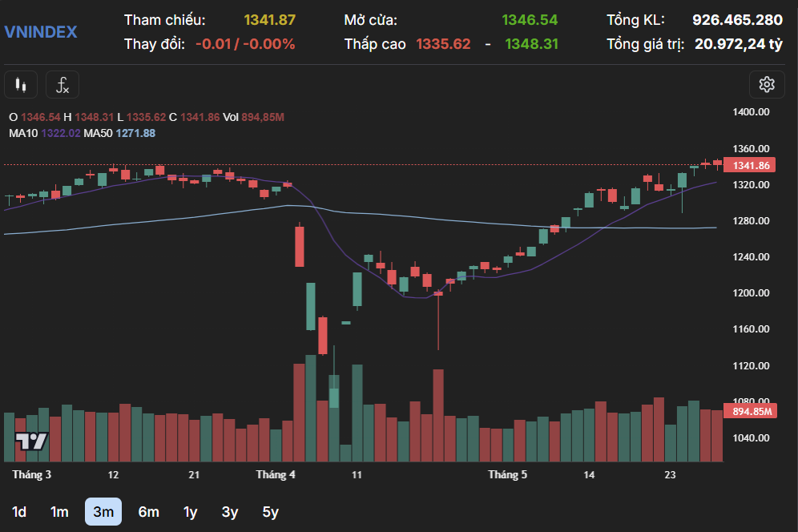Click the reference value 1341.87
The width and height of the screenshot is (798, 532).
270,20
